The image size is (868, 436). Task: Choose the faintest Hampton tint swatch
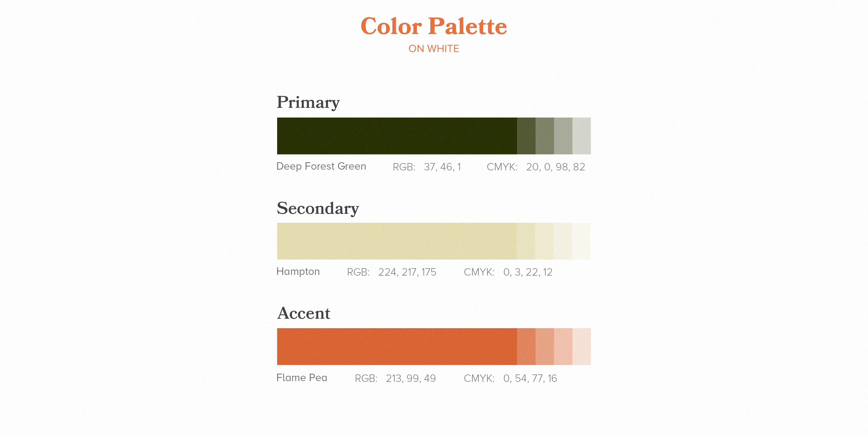point(581,241)
